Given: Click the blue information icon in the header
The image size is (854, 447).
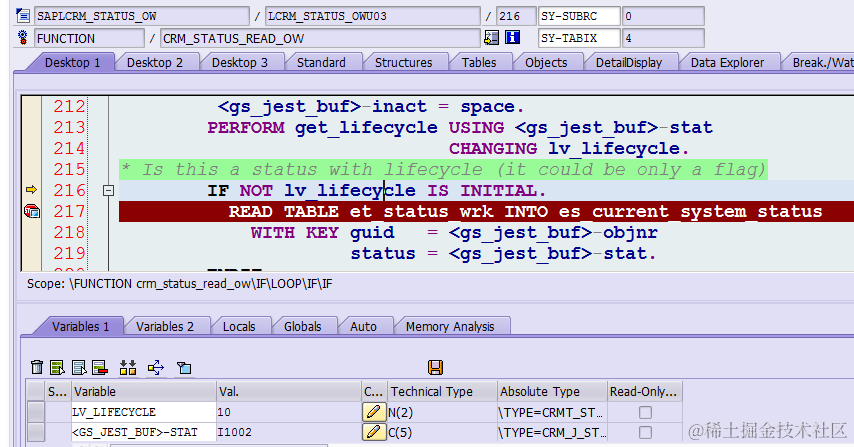Looking at the screenshot, I should pos(513,38).
